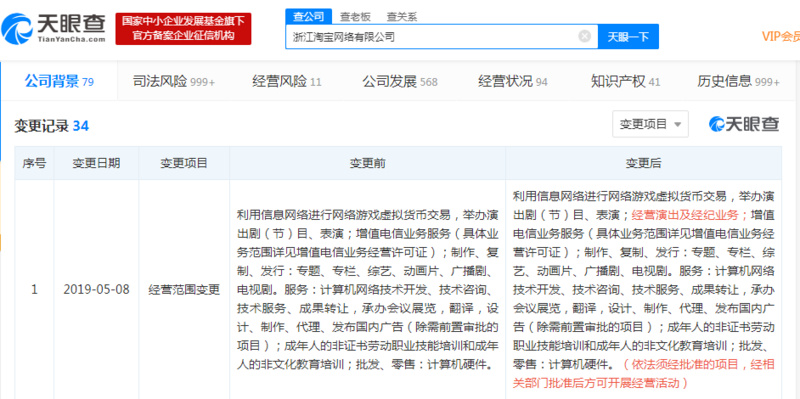Click the 变更记录 34 section heading
The image size is (800, 399).
(x=52, y=126)
